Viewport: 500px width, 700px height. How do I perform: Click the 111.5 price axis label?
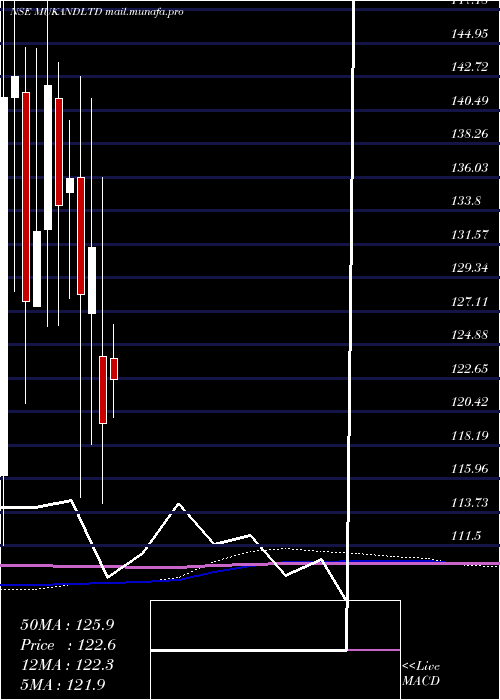coord(466,536)
